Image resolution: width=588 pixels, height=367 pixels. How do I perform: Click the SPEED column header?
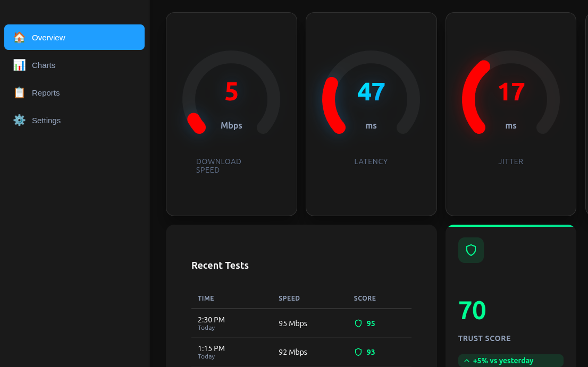point(289,298)
